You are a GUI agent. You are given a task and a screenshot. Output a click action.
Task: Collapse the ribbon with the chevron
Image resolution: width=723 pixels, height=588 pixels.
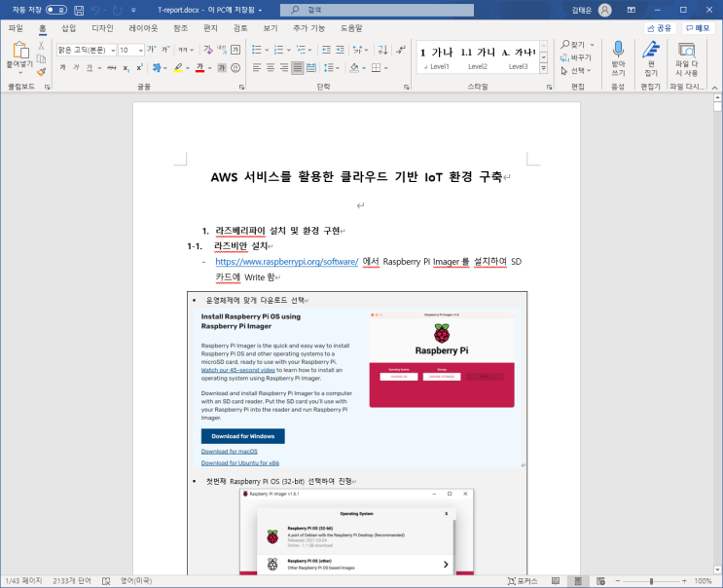point(714,88)
